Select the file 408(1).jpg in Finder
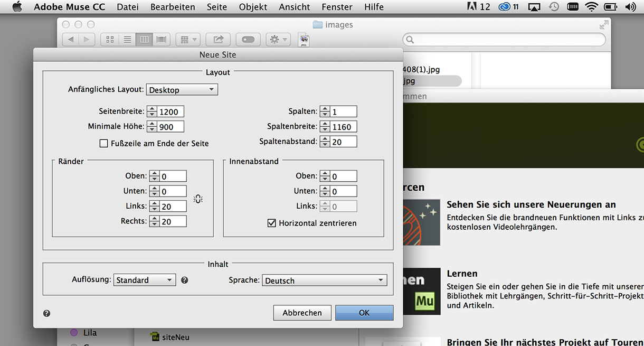 422,69
